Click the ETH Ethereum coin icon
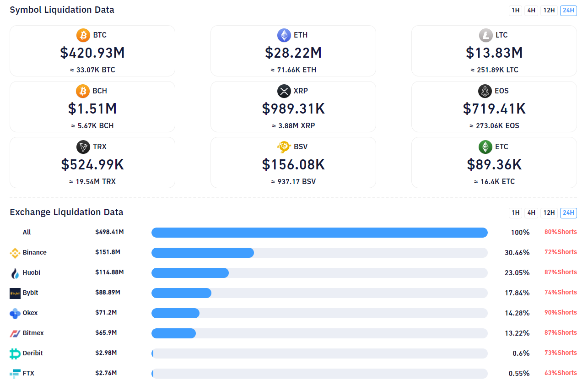 pos(284,35)
